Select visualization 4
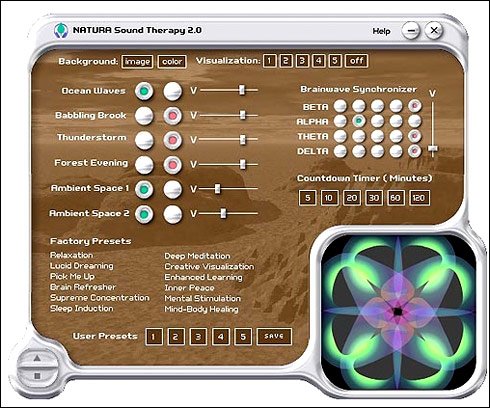The width and height of the screenshot is (490, 408). point(319,61)
